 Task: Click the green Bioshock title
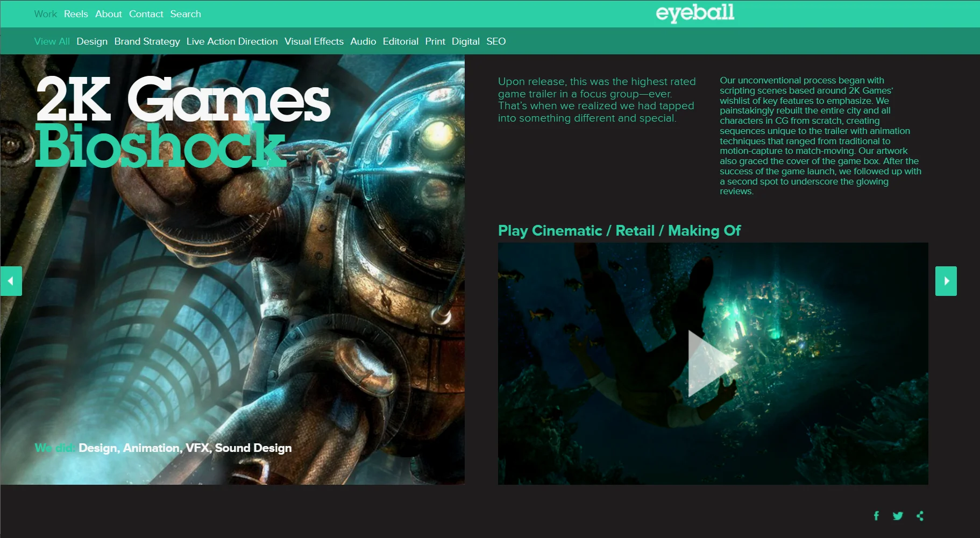tap(160, 145)
